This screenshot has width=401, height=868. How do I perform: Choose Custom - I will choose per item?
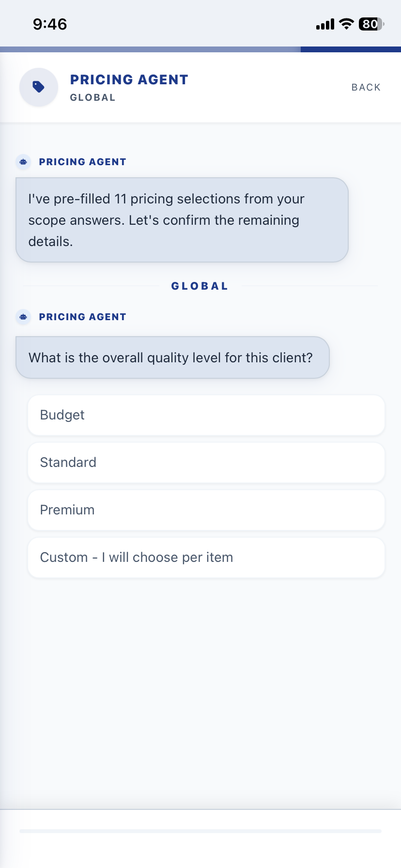(206, 557)
